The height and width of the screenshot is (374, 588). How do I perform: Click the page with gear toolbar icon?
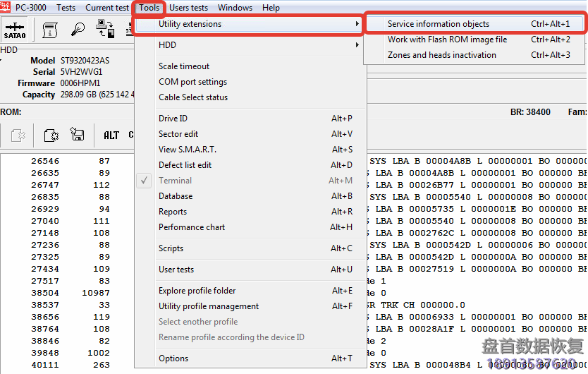[x=51, y=135]
